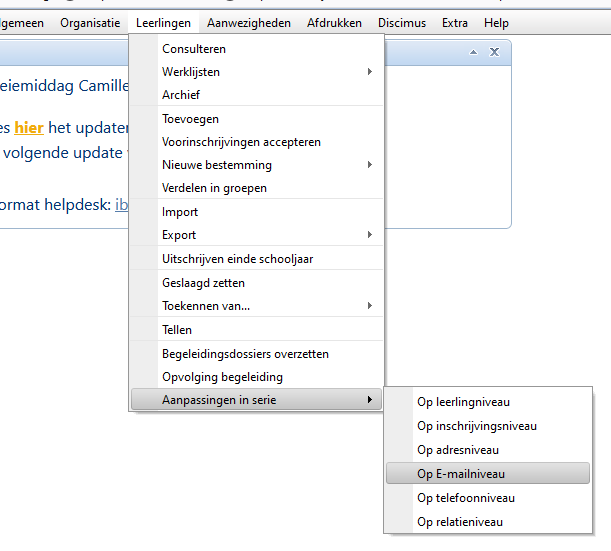Image resolution: width=611 pixels, height=551 pixels.
Task: Choose Op leerlingniveau
Action: pos(463,402)
